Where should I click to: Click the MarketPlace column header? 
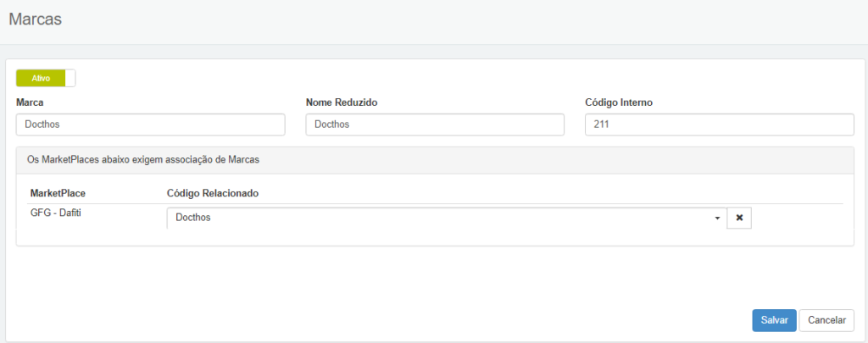pos(58,193)
